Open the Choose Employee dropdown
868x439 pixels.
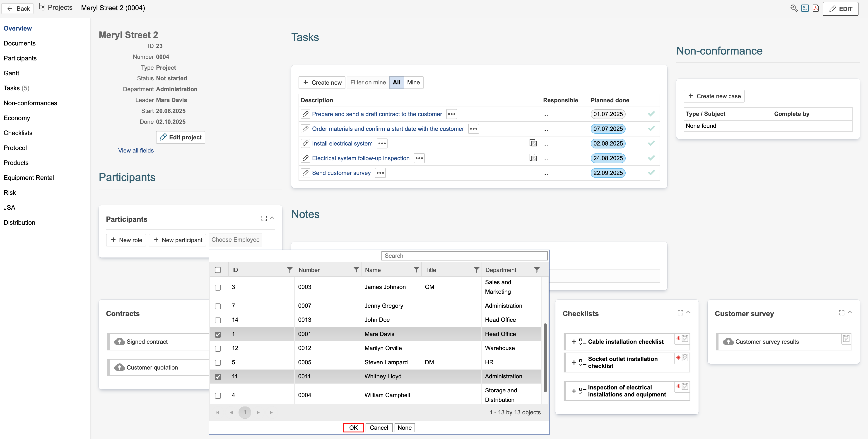pos(235,240)
